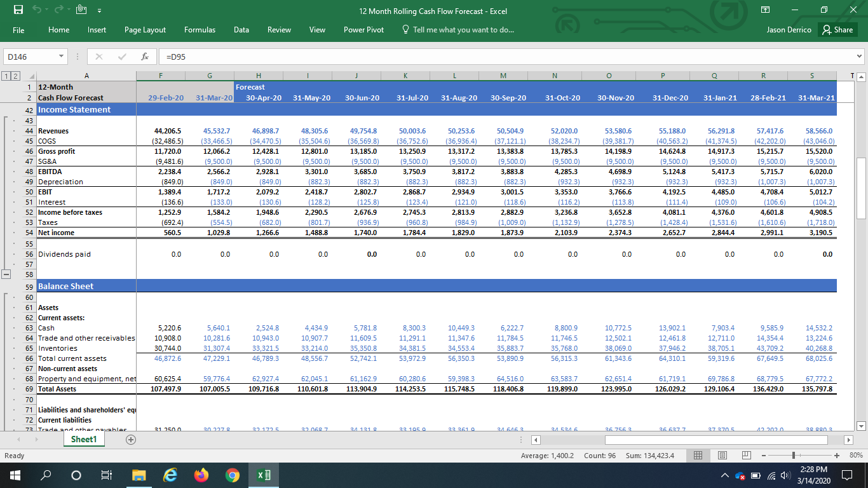The image size is (868, 488).
Task: Open the Page Layout tab
Action: coord(145,30)
